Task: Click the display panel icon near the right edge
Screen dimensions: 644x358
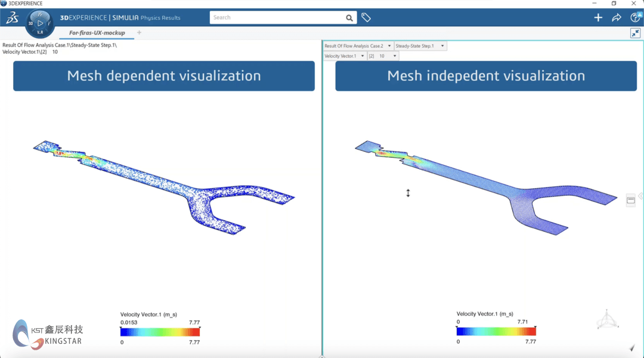Action: point(631,200)
